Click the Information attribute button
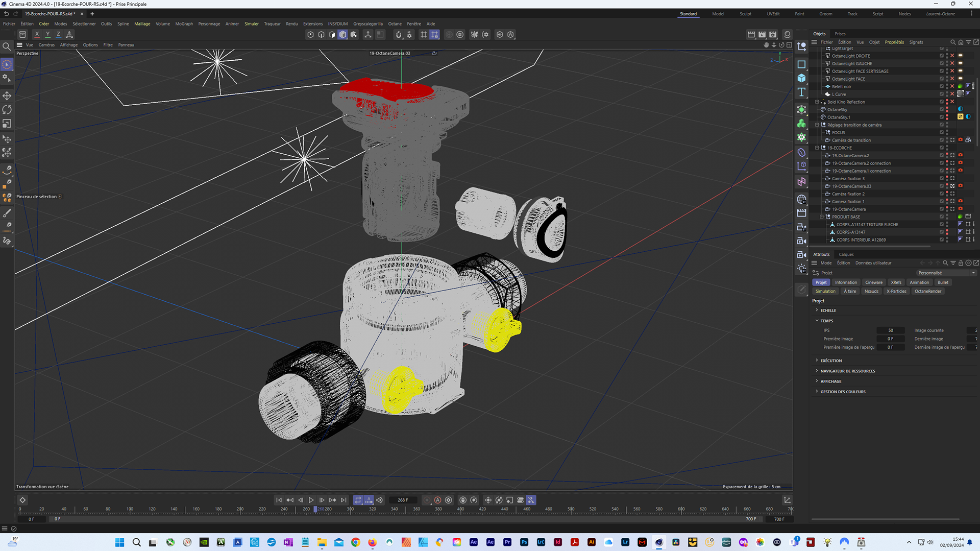This screenshot has width=980, height=551. click(846, 282)
